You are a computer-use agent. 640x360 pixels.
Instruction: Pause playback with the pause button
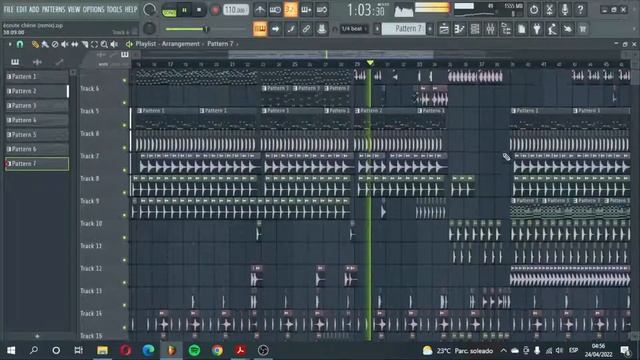(184, 10)
